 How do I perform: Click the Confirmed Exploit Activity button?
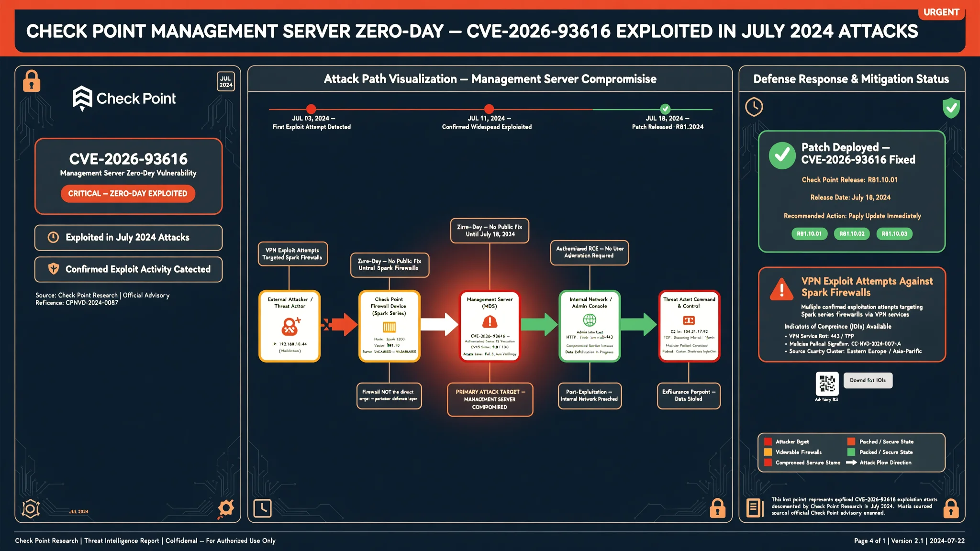point(128,269)
